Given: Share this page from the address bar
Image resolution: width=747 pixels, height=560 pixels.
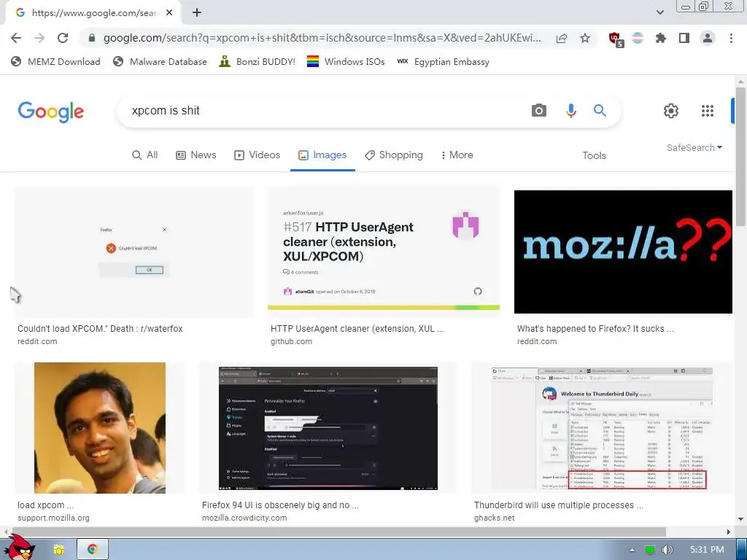Looking at the screenshot, I should [562, 38].
